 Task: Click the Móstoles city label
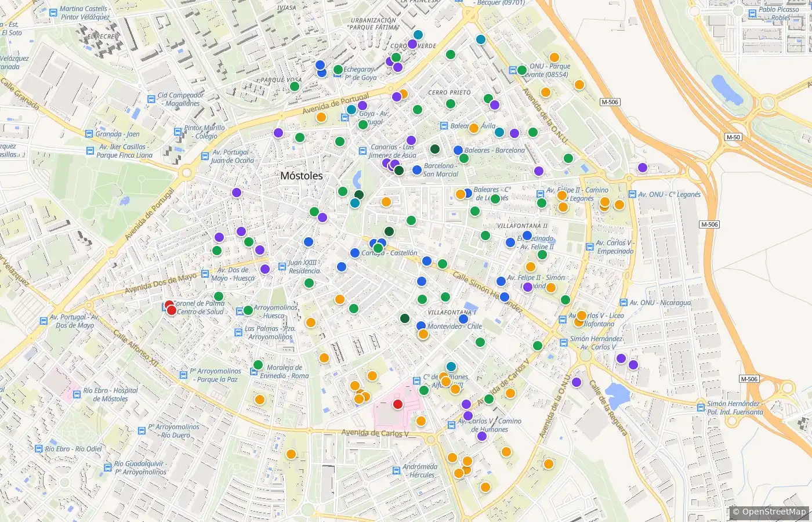point(302,176)
